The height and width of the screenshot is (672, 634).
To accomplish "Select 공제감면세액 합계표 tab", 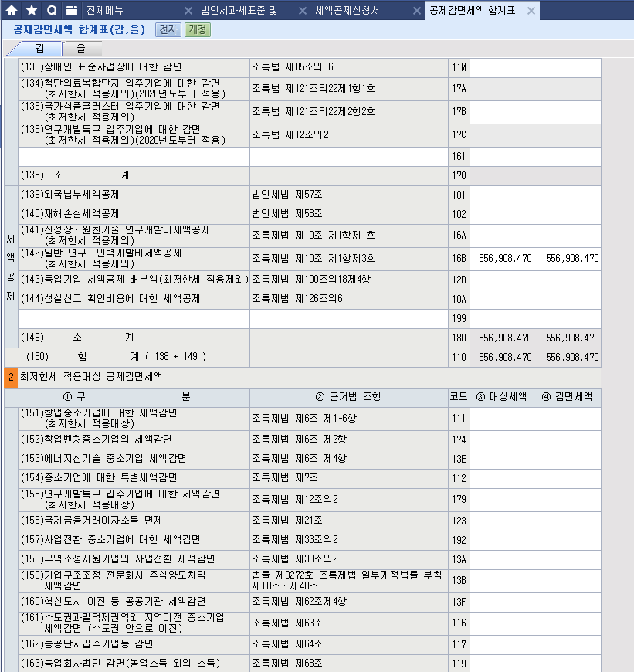I will (472, 10).
